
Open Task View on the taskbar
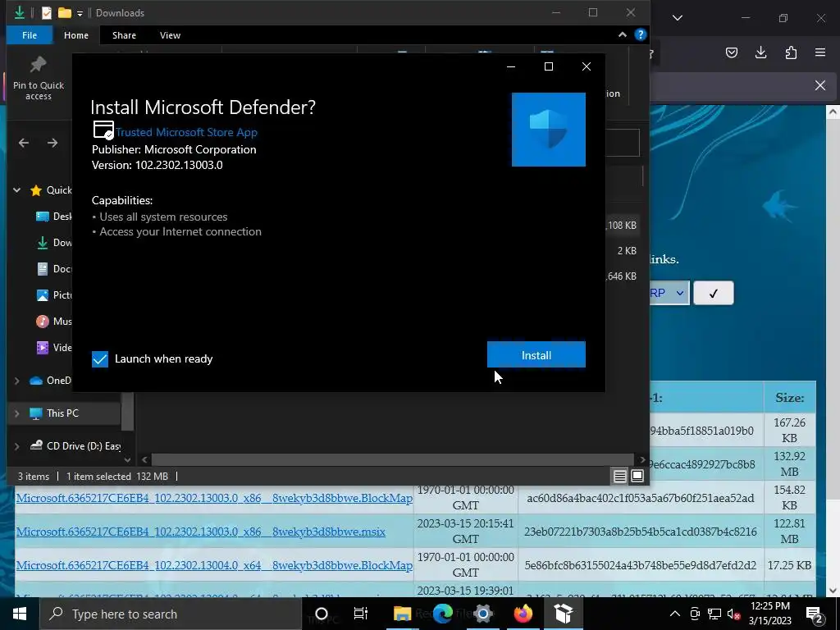(361, 614)
